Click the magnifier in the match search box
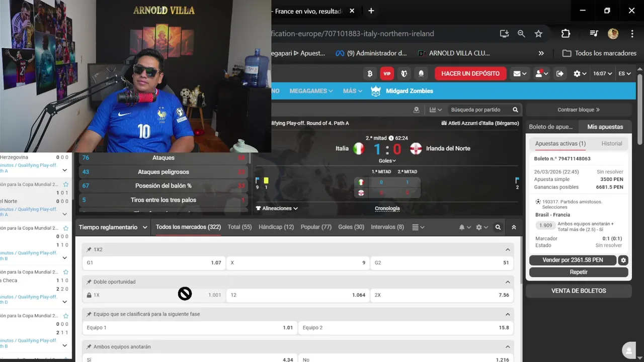This screenshot has height=362, width=644. [x=515, y=110]
